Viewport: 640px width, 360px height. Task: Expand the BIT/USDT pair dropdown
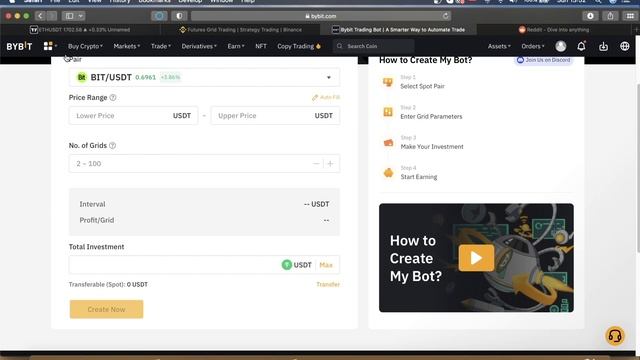329,78
